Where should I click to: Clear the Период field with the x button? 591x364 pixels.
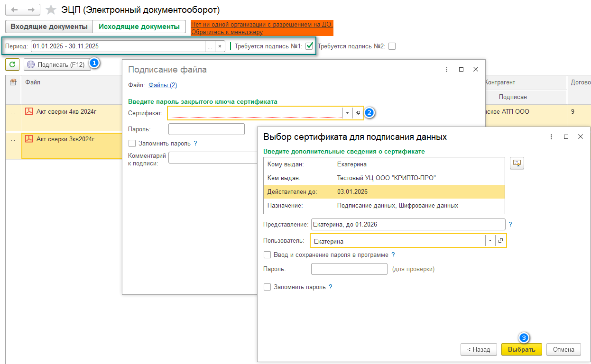pyautogui.click(x=220, y=46)
